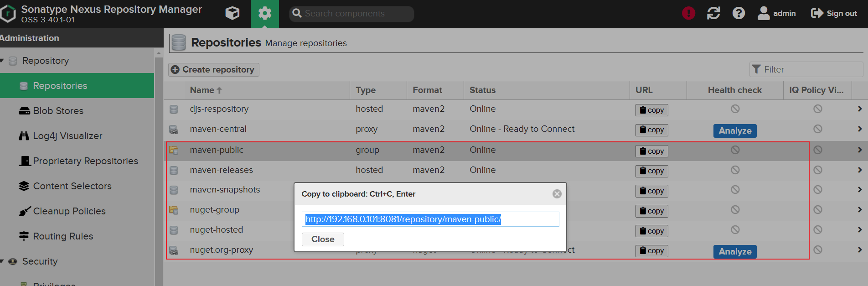Screen dimensions: 868x286
Task: Sort by the Name column header
Action: coord(267,90)
